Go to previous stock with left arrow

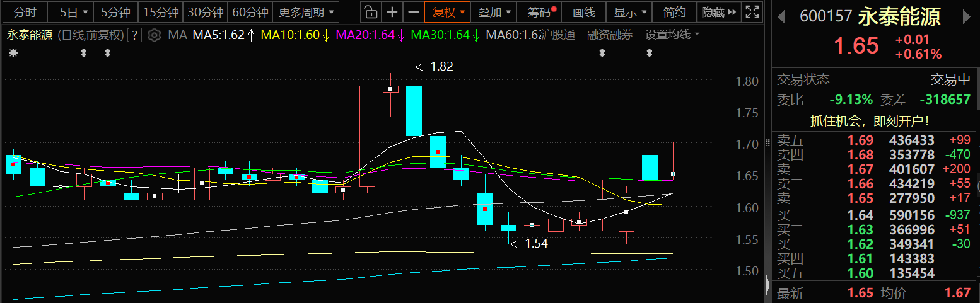tap(782, 16)
